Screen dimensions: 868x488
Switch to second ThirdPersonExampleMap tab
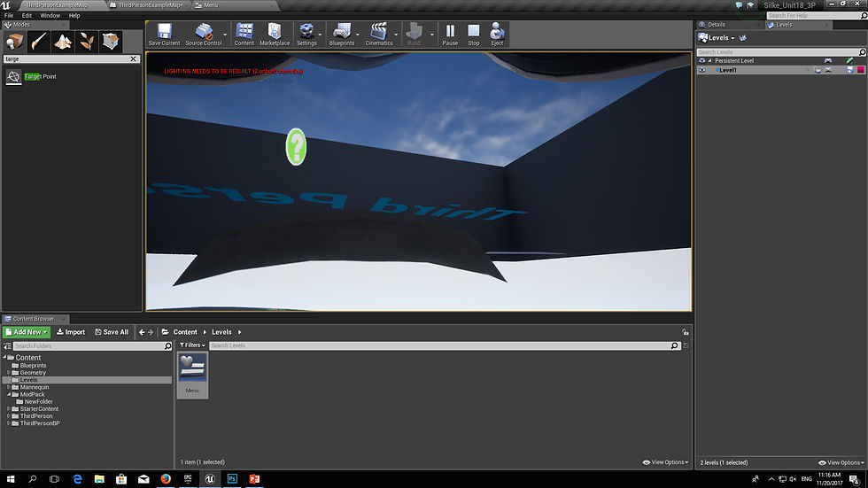150,5
